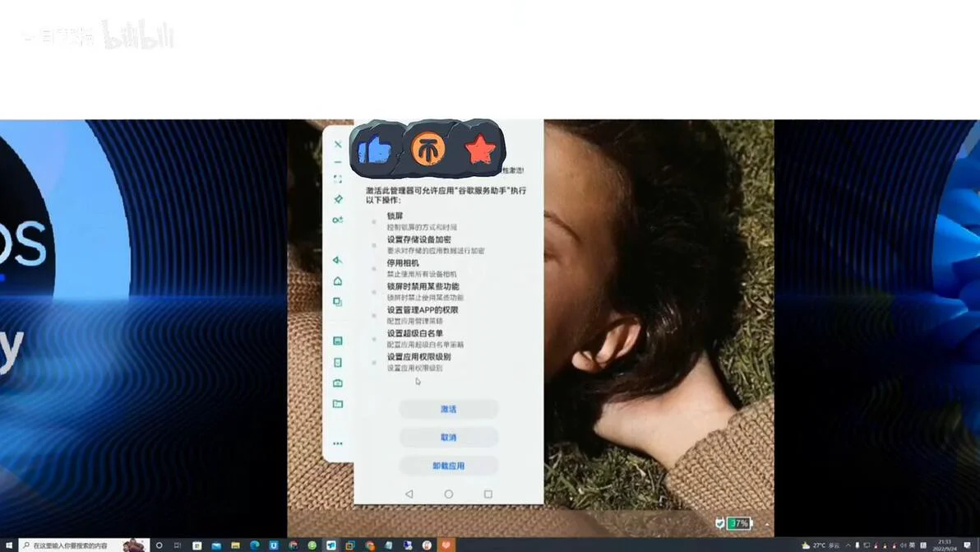
Task: Click the Cortana circle icon on taskbar
Action: click(x=159, y=545)
